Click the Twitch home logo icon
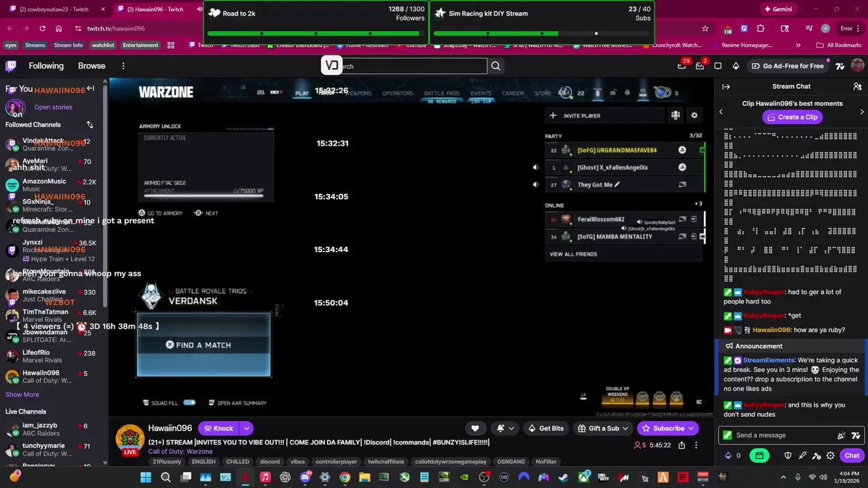 coord(11,66)
